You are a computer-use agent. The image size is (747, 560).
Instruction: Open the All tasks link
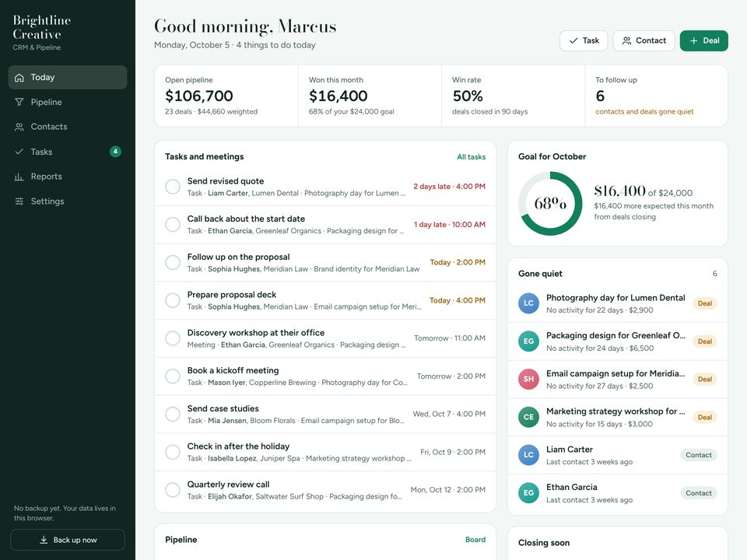pos(472,156)
